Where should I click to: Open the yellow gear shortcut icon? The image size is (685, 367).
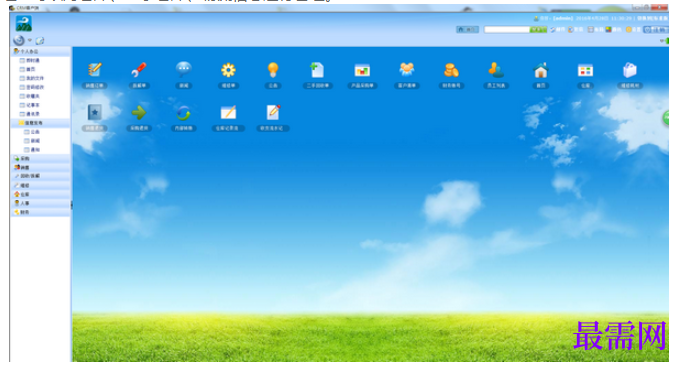point(228,70)
